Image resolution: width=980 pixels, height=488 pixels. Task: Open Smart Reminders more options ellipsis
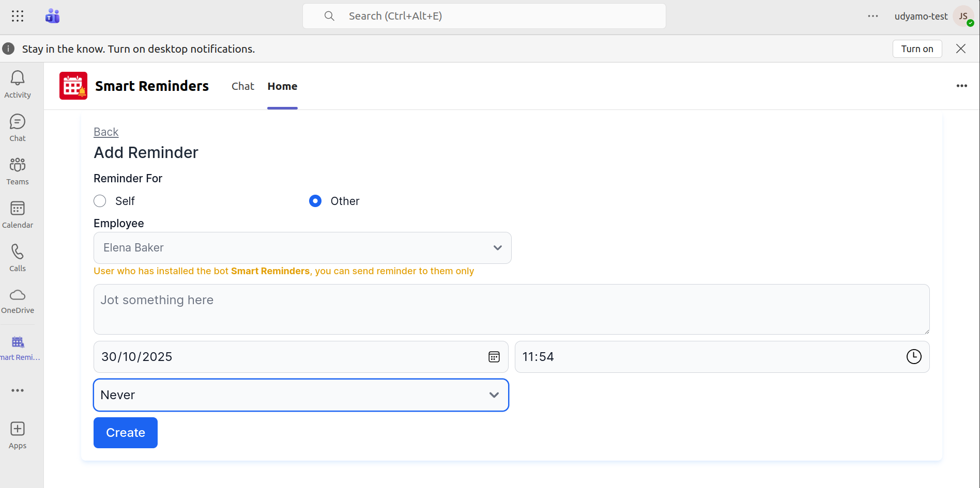pyautogui.click(x=961, y=86)
